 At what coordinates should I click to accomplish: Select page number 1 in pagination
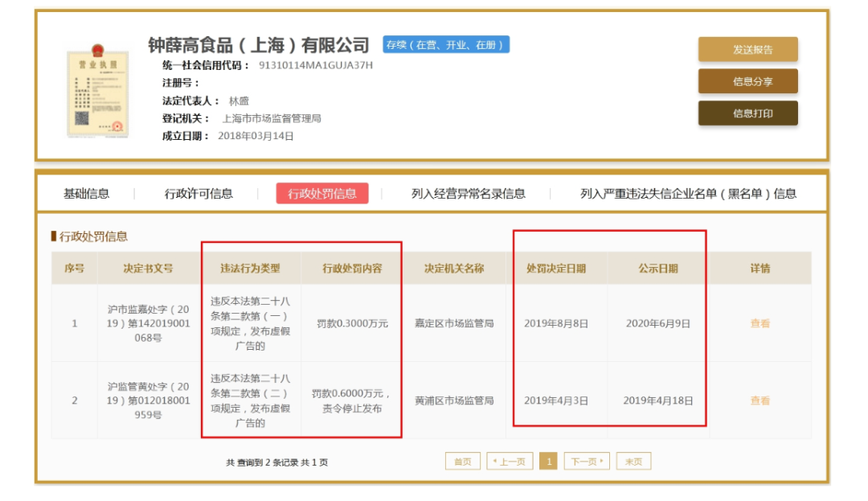(549, 462)
